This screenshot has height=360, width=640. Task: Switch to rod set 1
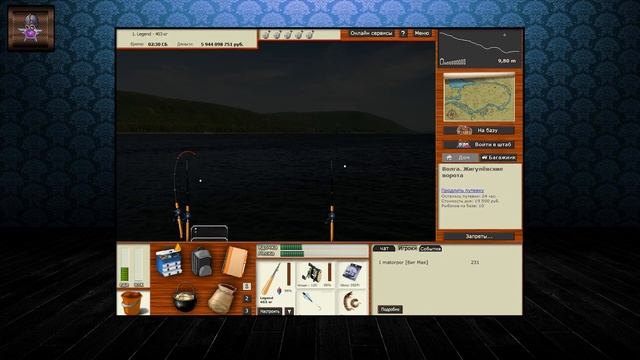[x=247, y=286]
